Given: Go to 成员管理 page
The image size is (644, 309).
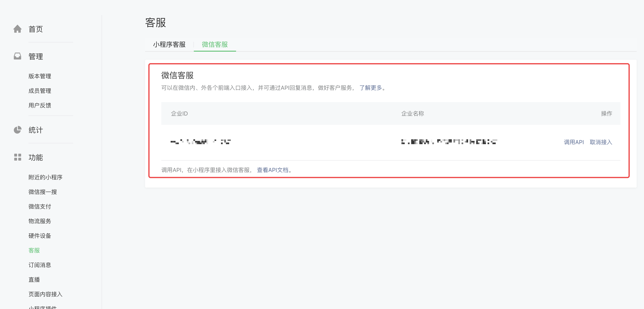Looking at the screenshot, I should [x=40, y=91].
